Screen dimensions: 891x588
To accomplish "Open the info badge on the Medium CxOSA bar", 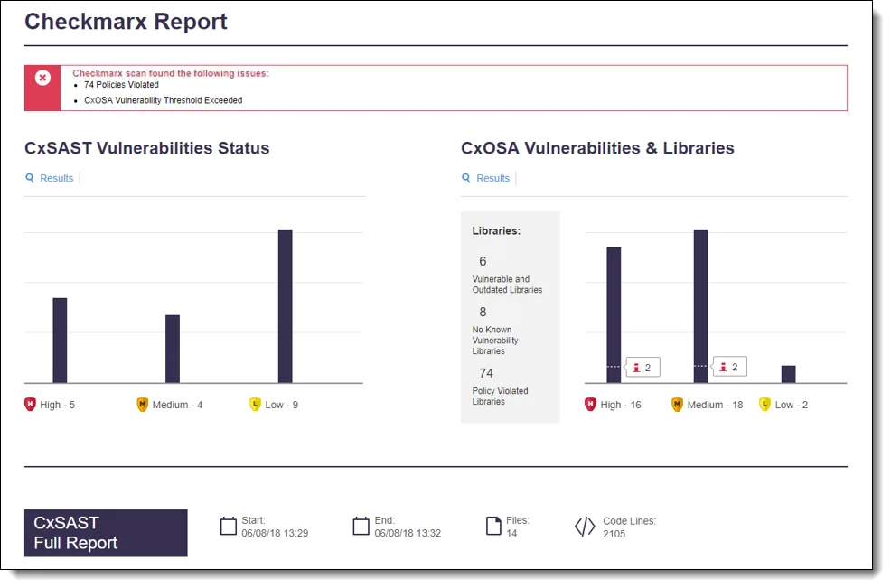I will coord(728,367).
